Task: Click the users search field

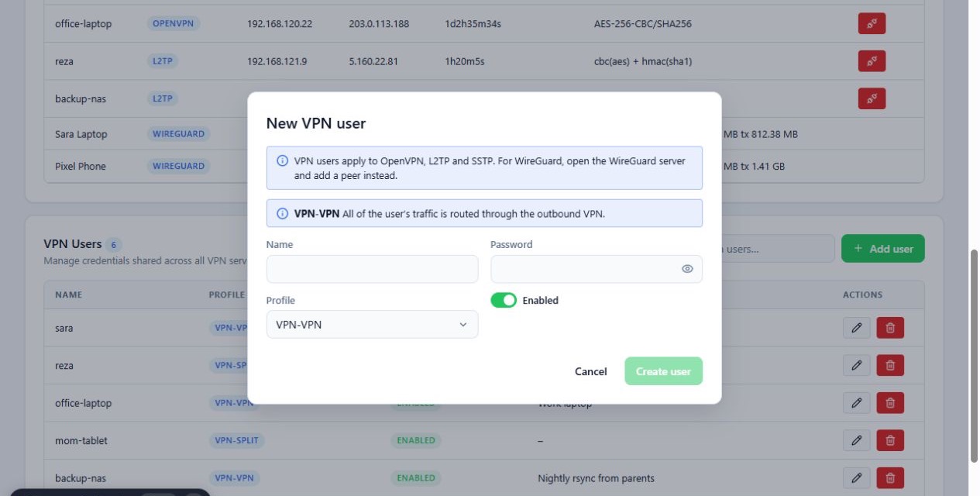Action: click(x=777, y=249)
